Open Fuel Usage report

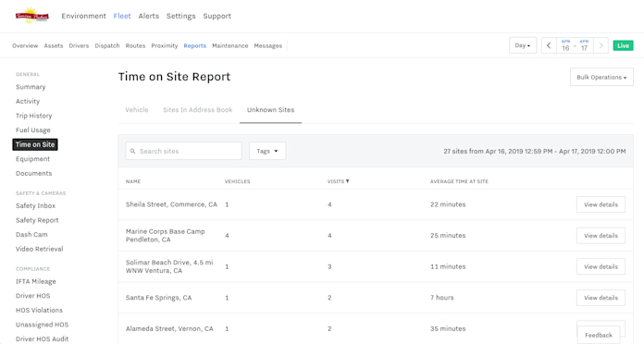pyautogui.click(x=33, y=130)
